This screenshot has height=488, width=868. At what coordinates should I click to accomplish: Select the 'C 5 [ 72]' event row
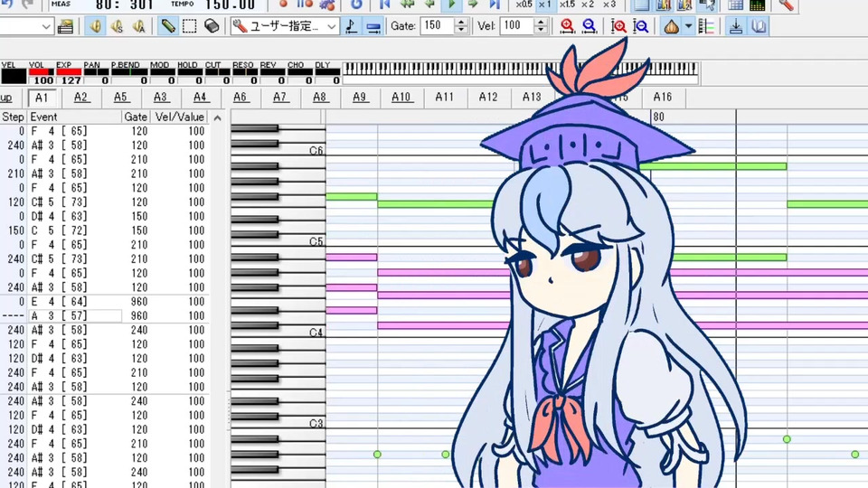104,230
